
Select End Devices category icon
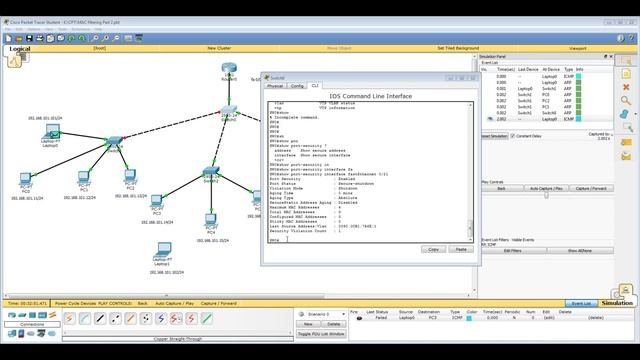[12, 334]
